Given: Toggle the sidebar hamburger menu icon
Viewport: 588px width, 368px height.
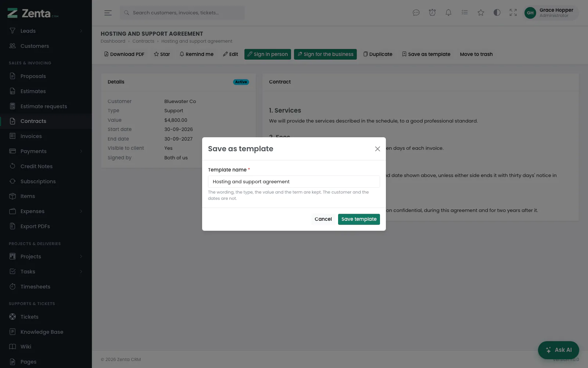Looking at the screenshot, I should click(108, 13).
